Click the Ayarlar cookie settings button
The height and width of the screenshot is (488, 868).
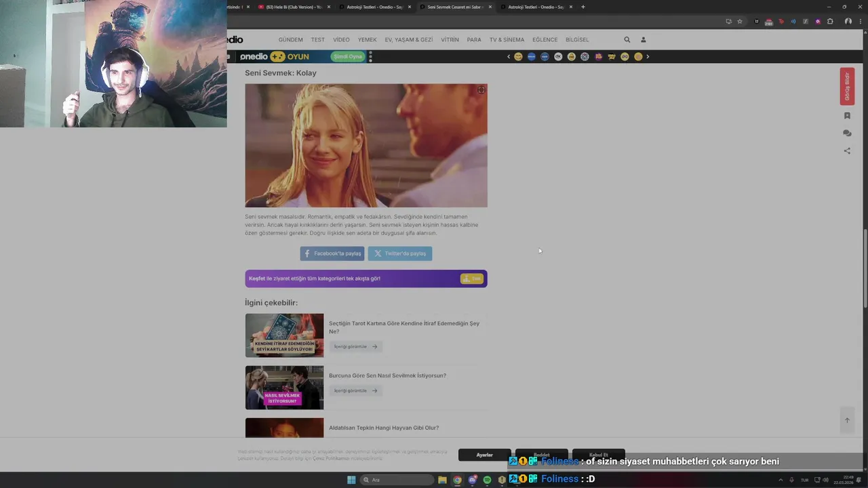[x=484, y=455]
